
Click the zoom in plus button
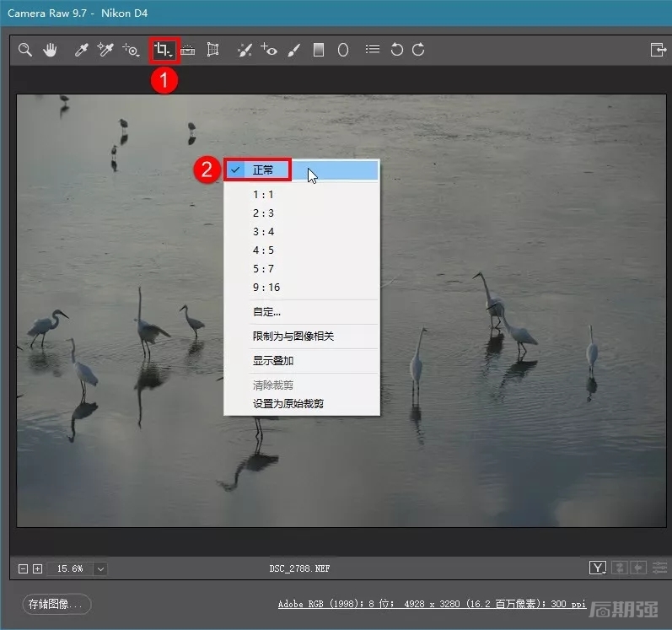click(x=38, y=568)
